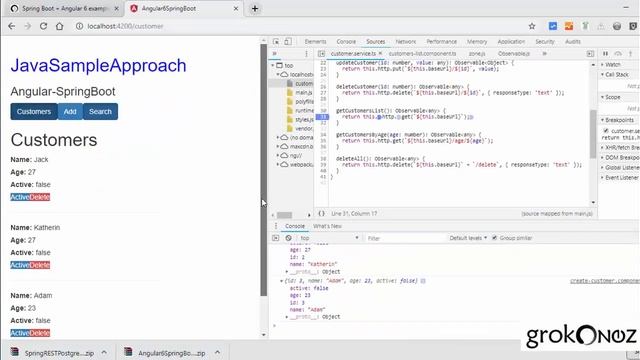Click the first blue extension icon in toolbar
The height and width of the screenshot is (360, 640).
tap(553, 26)
